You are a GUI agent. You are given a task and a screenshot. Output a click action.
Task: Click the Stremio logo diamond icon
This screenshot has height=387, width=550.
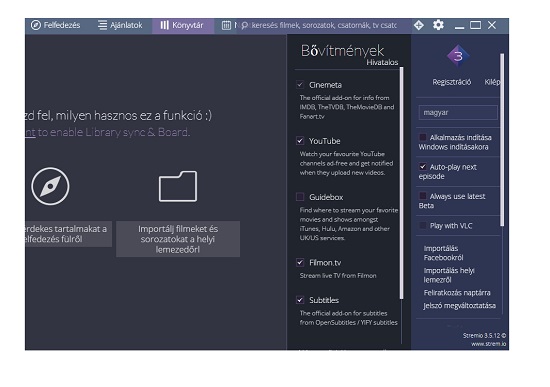pyautogui.click(x=458, y=56)
